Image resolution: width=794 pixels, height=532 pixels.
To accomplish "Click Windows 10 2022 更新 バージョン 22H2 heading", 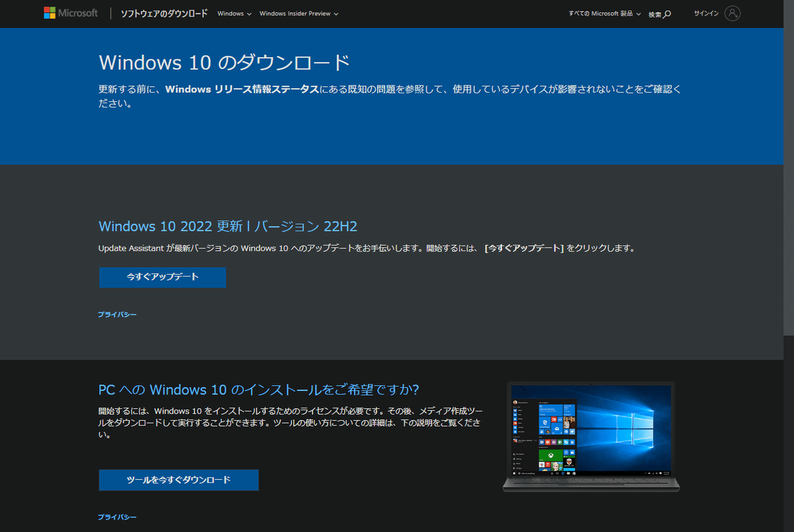I will (x=228, y=226).
